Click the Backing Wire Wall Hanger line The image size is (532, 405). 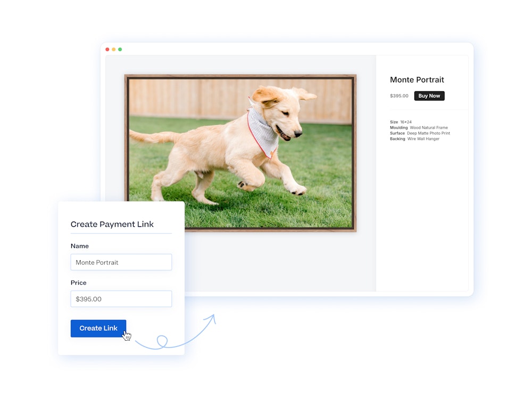coord(414,139)
